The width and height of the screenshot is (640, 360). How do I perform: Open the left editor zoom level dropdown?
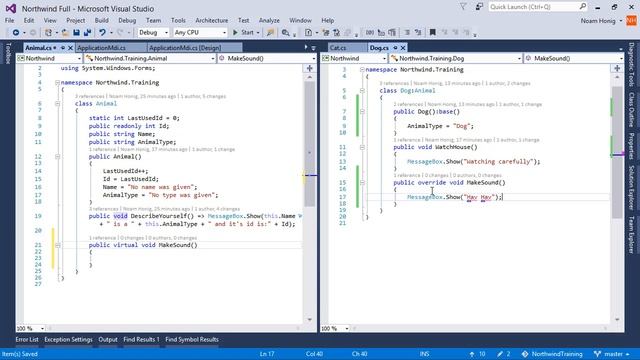(31, 328)
